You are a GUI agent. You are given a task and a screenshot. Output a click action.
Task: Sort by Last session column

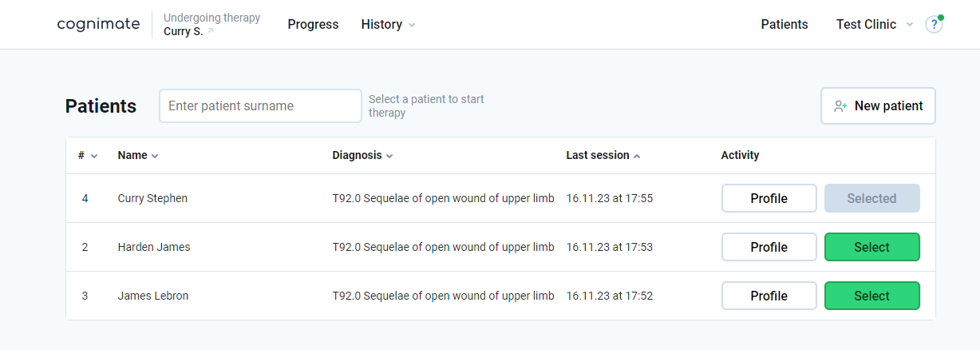[603, 156]
